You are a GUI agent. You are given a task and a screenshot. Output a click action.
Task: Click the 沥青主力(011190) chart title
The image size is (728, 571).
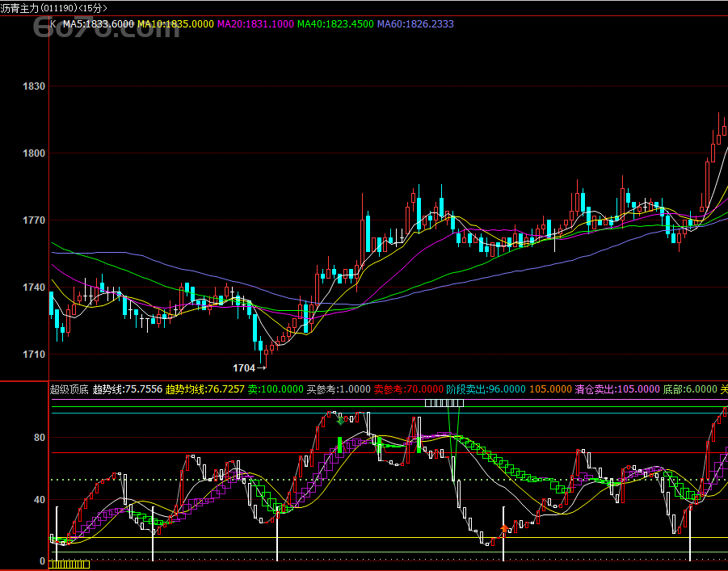click(53, 8)
